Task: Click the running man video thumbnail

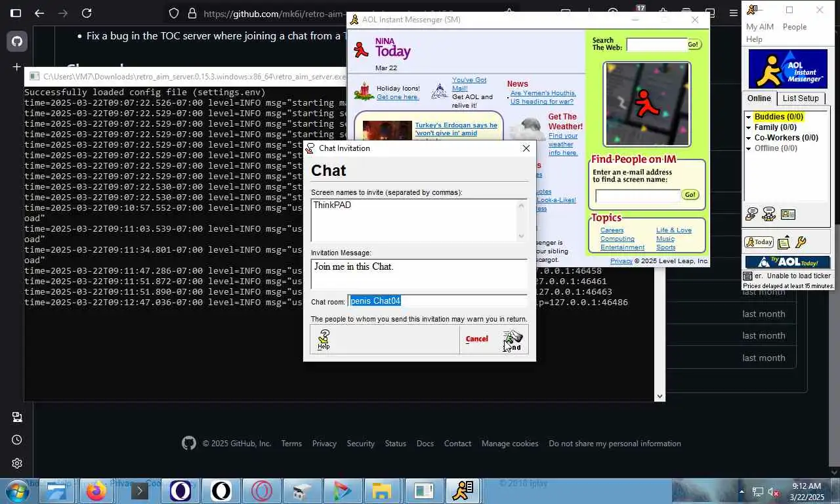Action: (x=646, y=104)
